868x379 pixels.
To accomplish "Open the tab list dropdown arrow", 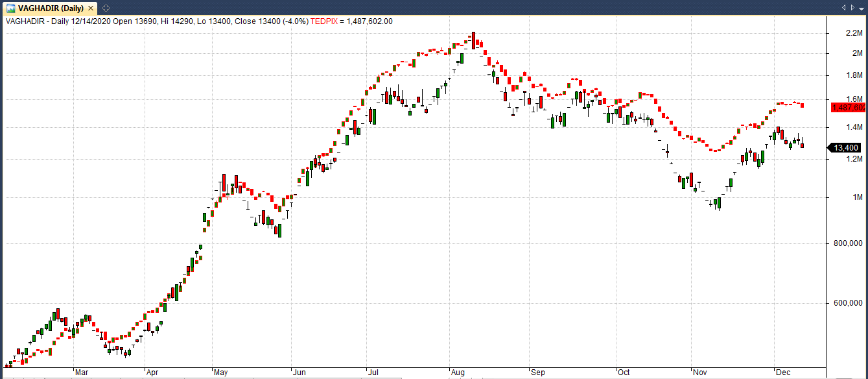I will 861,8.
